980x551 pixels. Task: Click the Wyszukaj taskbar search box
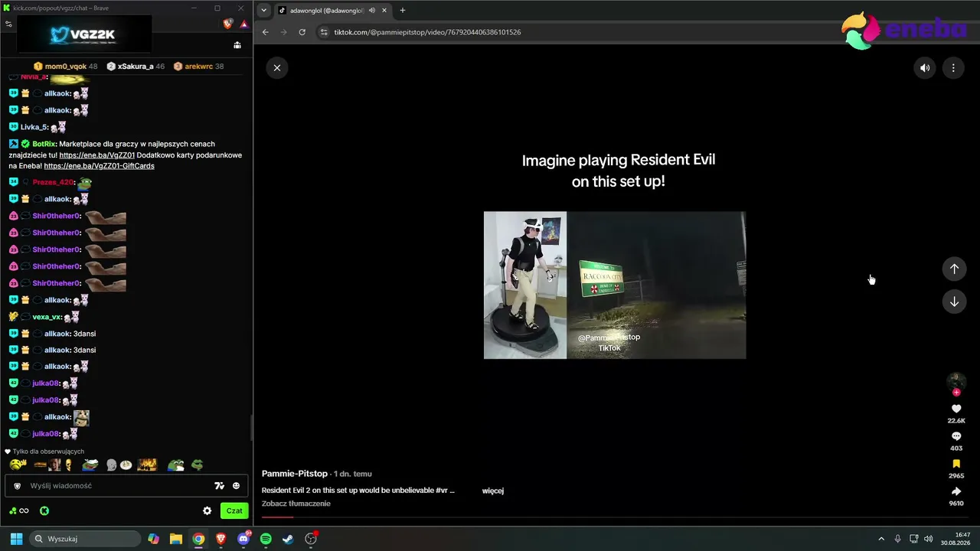click(85, 539)
